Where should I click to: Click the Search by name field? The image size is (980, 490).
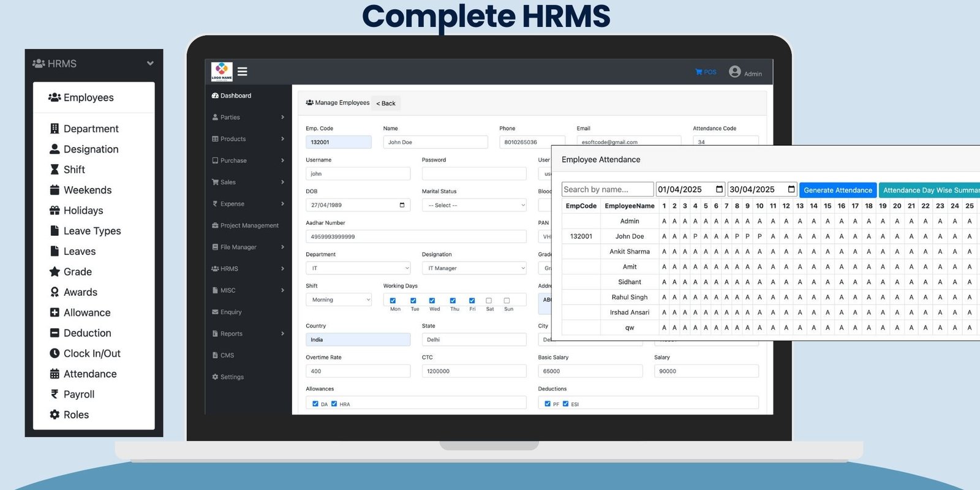click(607, 189)
